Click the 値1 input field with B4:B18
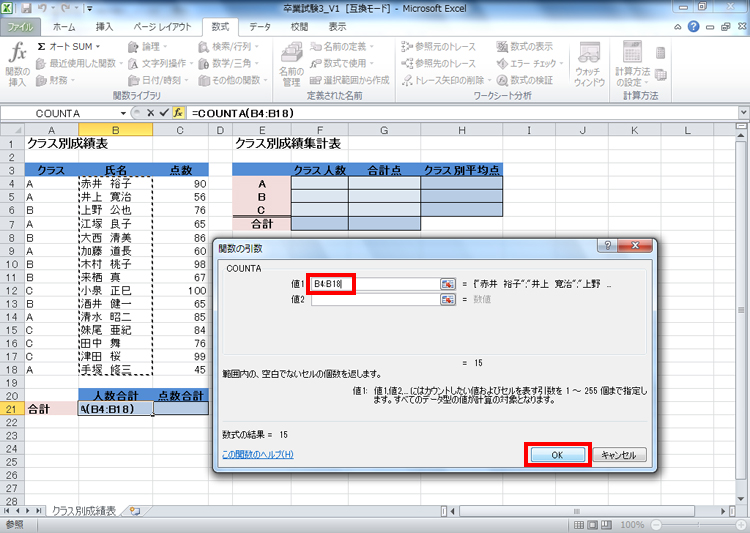 pos(375,284)
